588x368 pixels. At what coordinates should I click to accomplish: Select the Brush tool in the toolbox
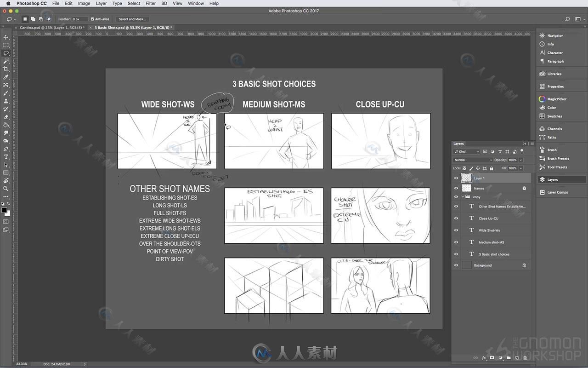tap(6, 93)
